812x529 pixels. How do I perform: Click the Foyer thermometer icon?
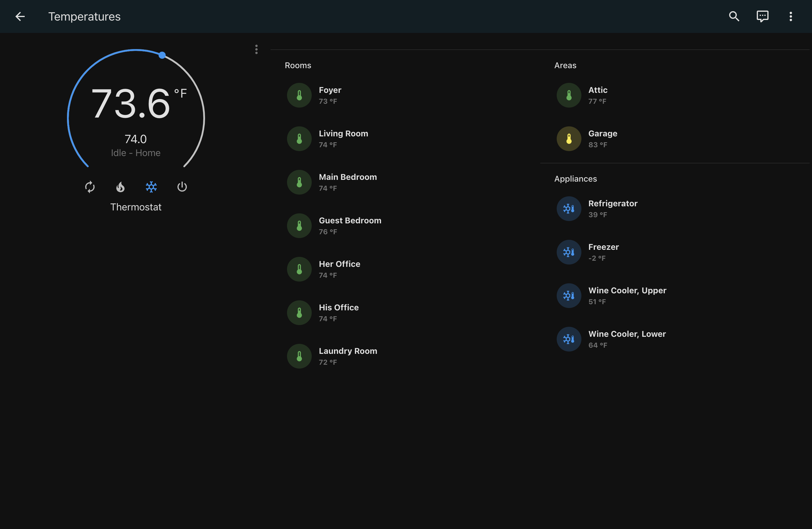[299, 95]
